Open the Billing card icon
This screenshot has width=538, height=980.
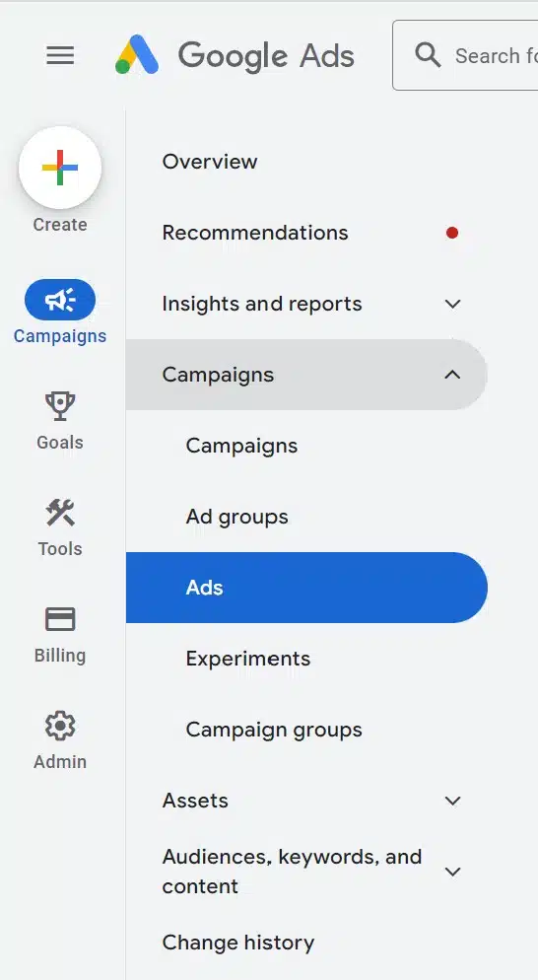click(60, 619)
